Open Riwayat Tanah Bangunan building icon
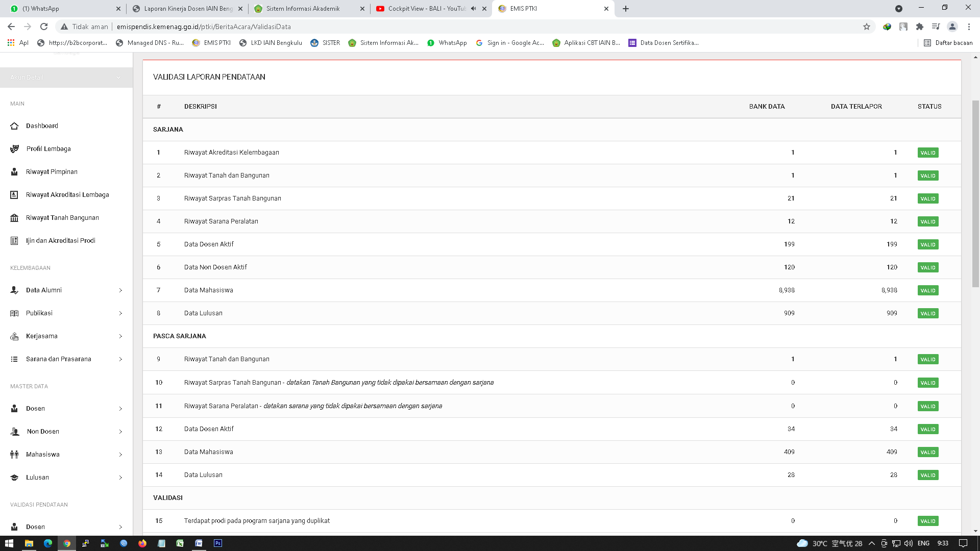 14,218
